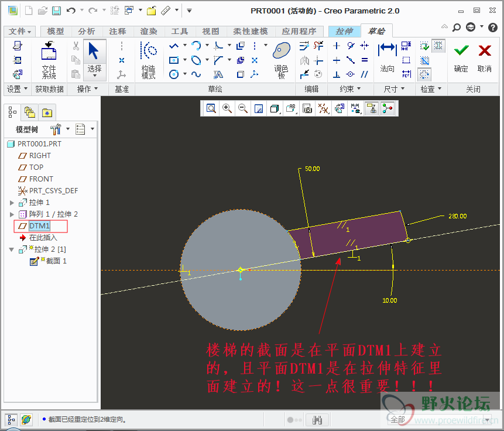The height and width of the screenshot is (431, 504).
Task: Select the text sketch tool
Action: (218, 74)
